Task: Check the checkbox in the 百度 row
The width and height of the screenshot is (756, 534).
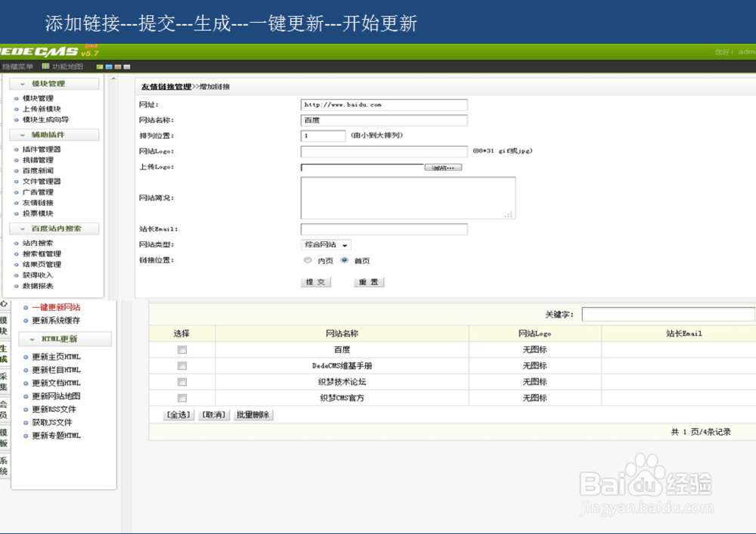Action: tap(181, 349)
